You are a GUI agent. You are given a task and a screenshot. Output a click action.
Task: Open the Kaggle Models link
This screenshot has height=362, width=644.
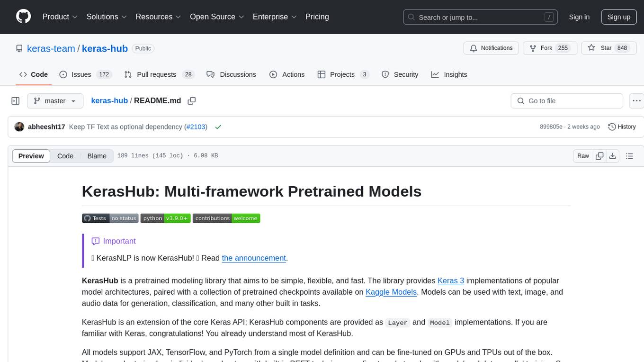391,292
